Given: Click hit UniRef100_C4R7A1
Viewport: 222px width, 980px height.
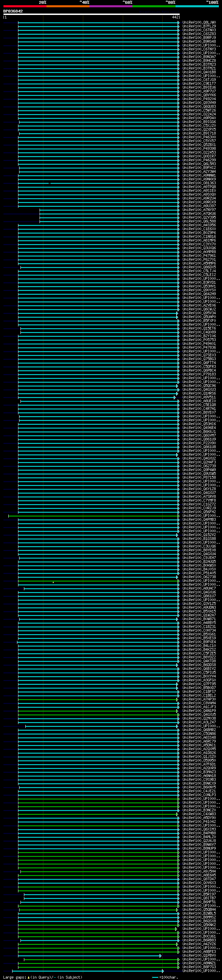Looking at the screenshot, I should point(199,408).
